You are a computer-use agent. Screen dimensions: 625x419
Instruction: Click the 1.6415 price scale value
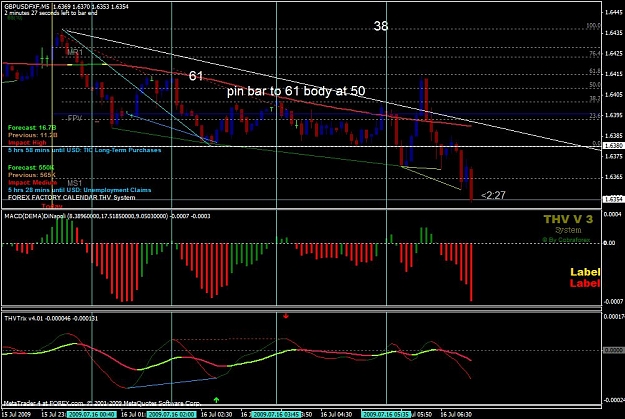click(613, 74)
